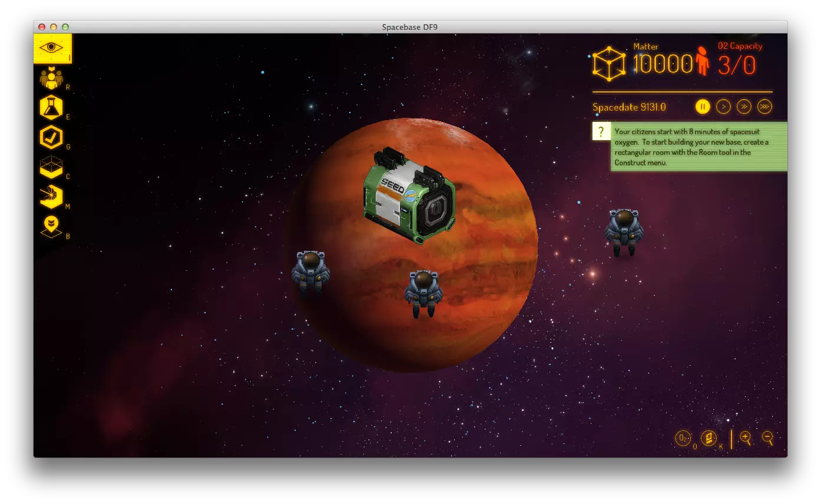This screenshot has height=504, width=821.
Task: Click the red citizen figure icon
Action: tap(702, 61)
